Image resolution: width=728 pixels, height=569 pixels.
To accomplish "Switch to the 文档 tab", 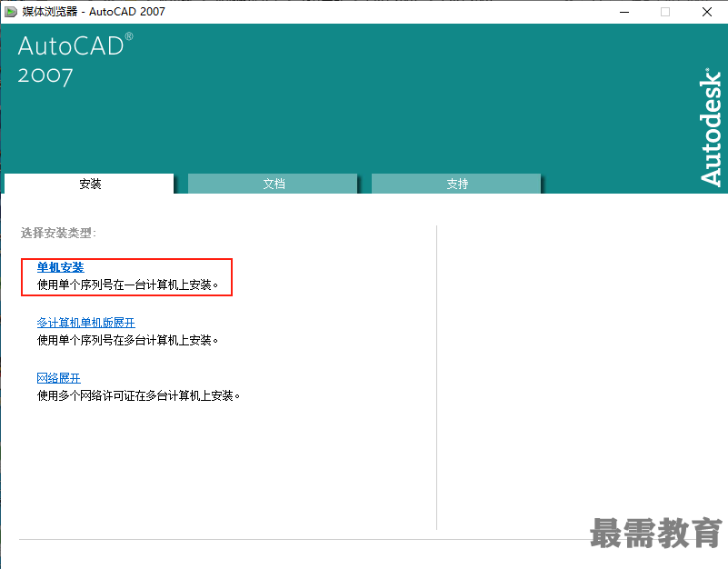I will (273, 184).
